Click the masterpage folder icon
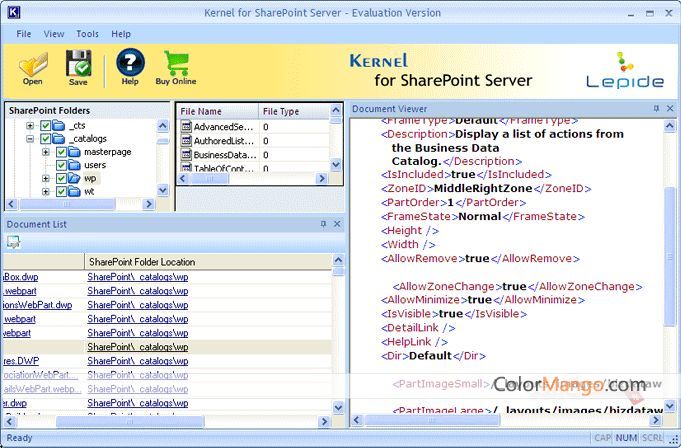The image size is (681, 448). [74, 152]
